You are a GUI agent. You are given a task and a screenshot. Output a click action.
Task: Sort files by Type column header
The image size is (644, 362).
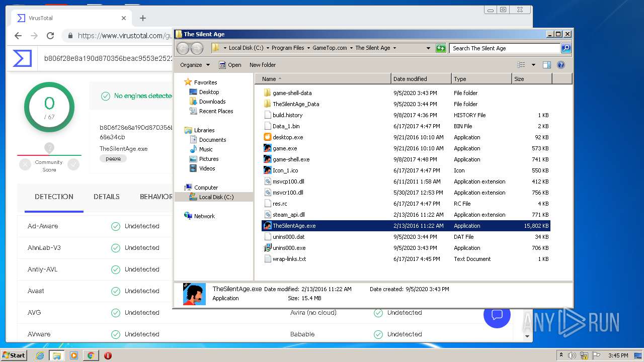coord(481,79)
